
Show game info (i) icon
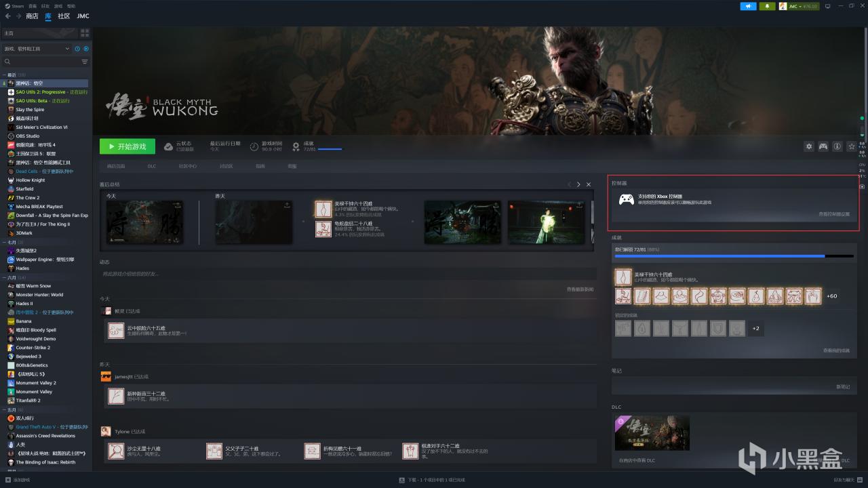click(x=837, y=146)
